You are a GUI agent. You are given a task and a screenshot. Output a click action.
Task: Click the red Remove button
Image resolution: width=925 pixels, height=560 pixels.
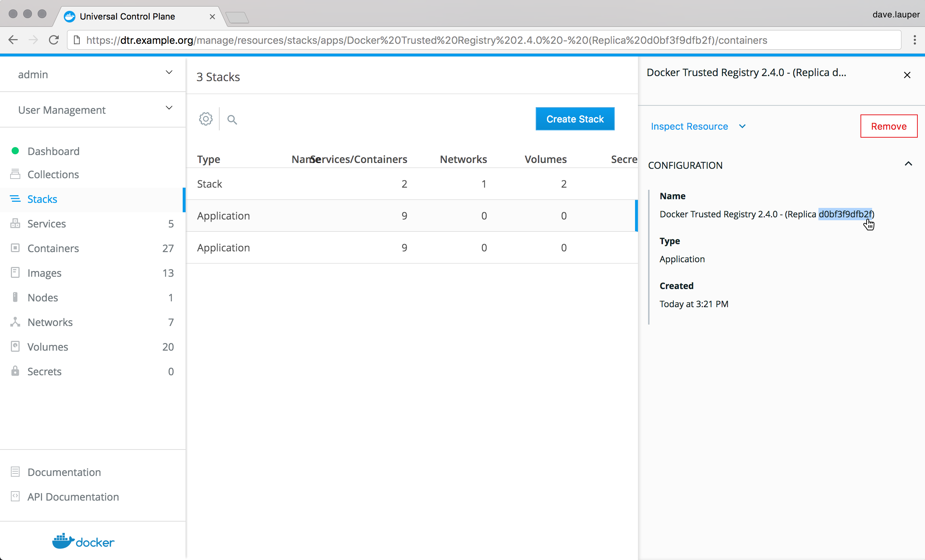(888, 126)
